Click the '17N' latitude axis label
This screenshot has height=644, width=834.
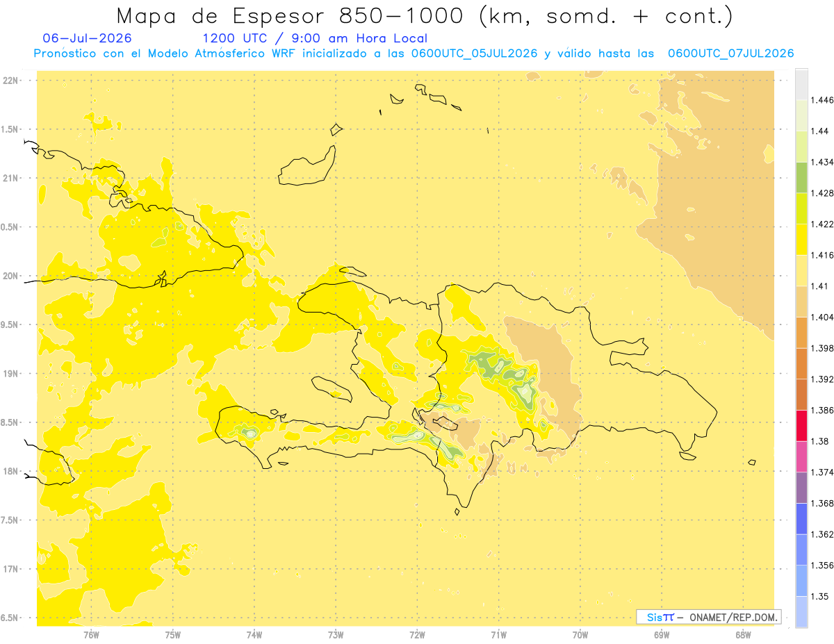point(11,569)
